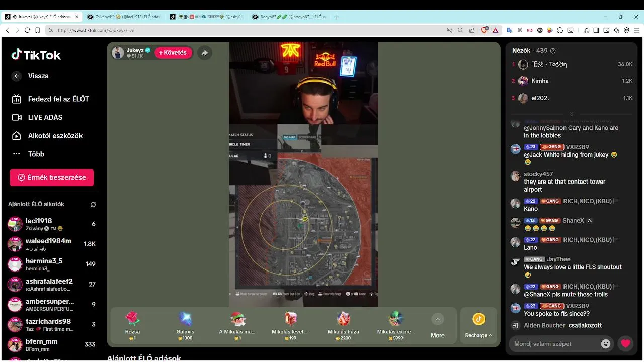
Task: Switch to laci1918 browser tab
Action: coord(124,17)
